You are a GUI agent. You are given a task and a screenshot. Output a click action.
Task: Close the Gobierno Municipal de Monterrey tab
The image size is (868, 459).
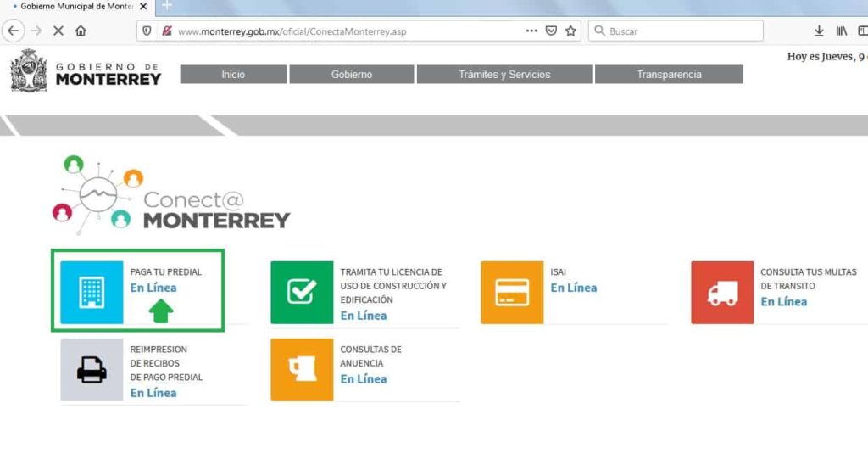pos(142,7)
